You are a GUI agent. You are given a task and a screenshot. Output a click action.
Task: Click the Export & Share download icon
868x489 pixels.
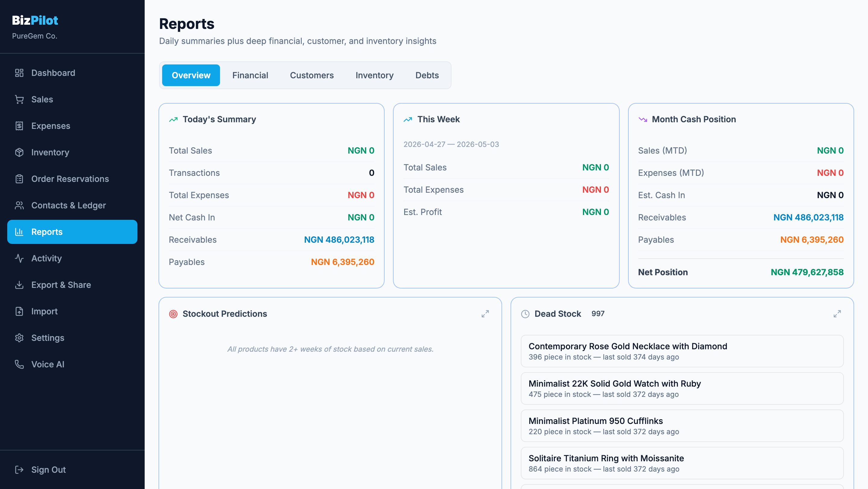pyautogui.click(x=19, y=285)
